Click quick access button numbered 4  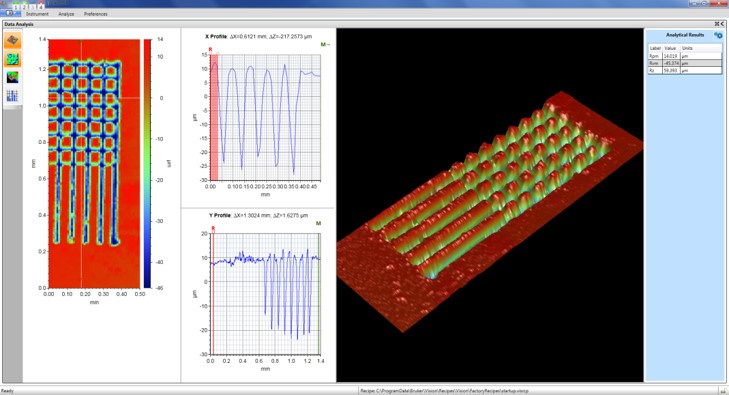(41, 7)
